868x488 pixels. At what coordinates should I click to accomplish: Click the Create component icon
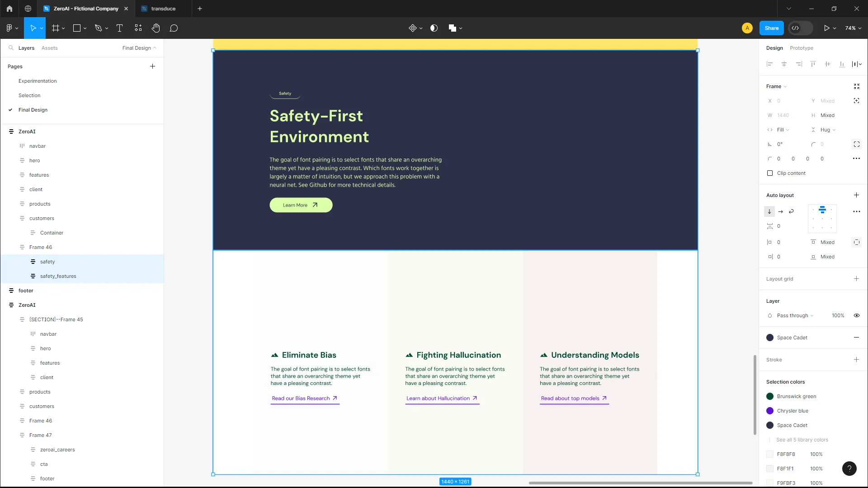tap(412, 28)
